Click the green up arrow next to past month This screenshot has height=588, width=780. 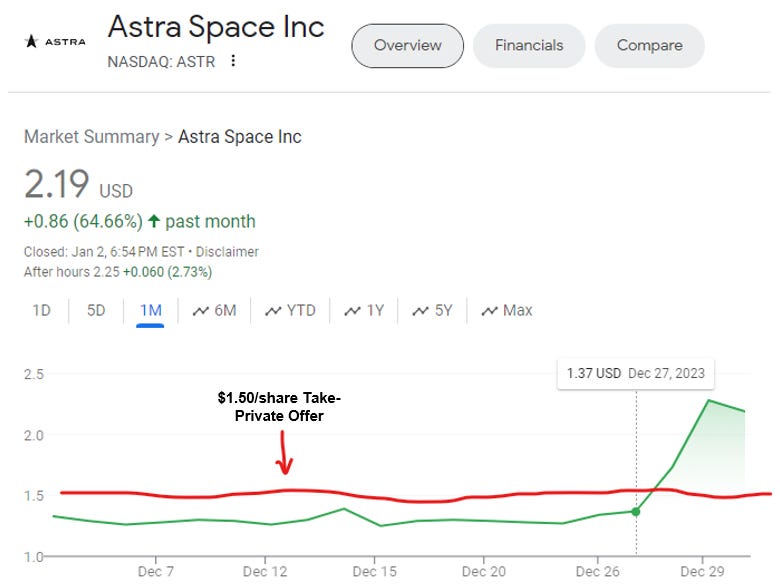(154, 221)
